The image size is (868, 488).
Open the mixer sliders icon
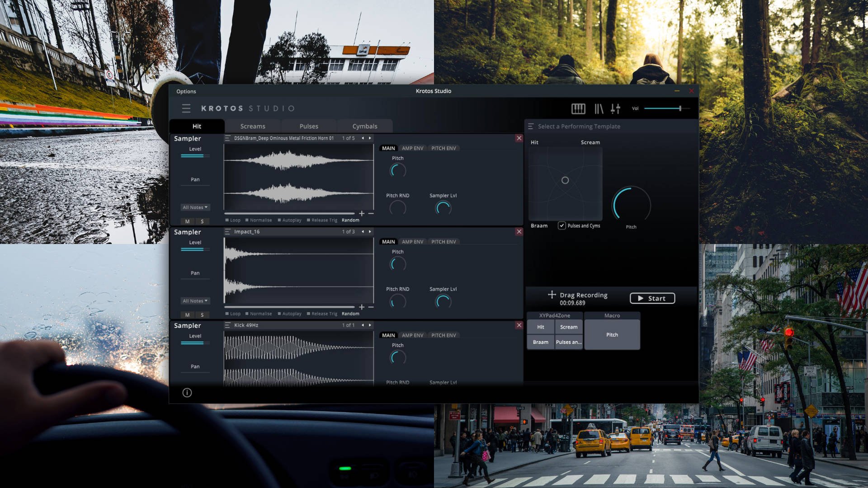coord(615,108)
